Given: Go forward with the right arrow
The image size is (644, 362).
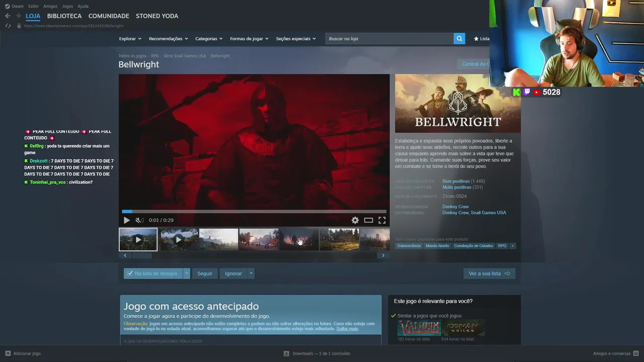Looking at the screenshot, I should pos(18,16).
